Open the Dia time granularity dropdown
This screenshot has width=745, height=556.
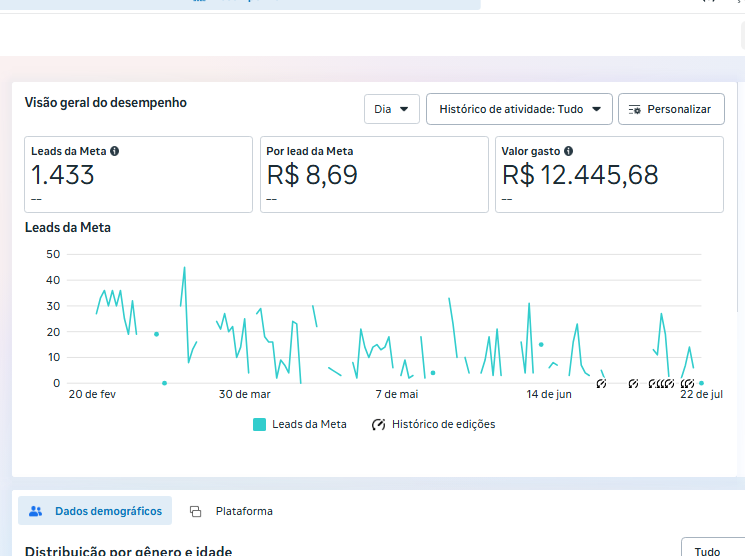392,109
